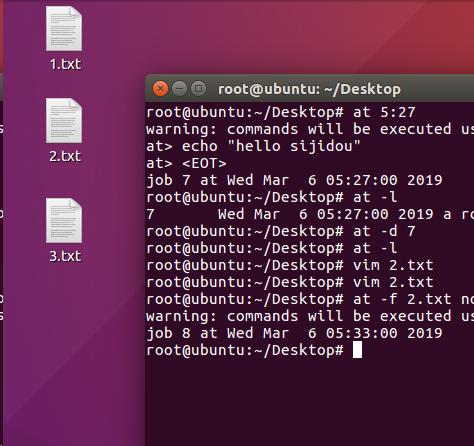Click the 'at> <EOT>' line
The width and height of the screenshot is (474, 446).
(186, 163)
